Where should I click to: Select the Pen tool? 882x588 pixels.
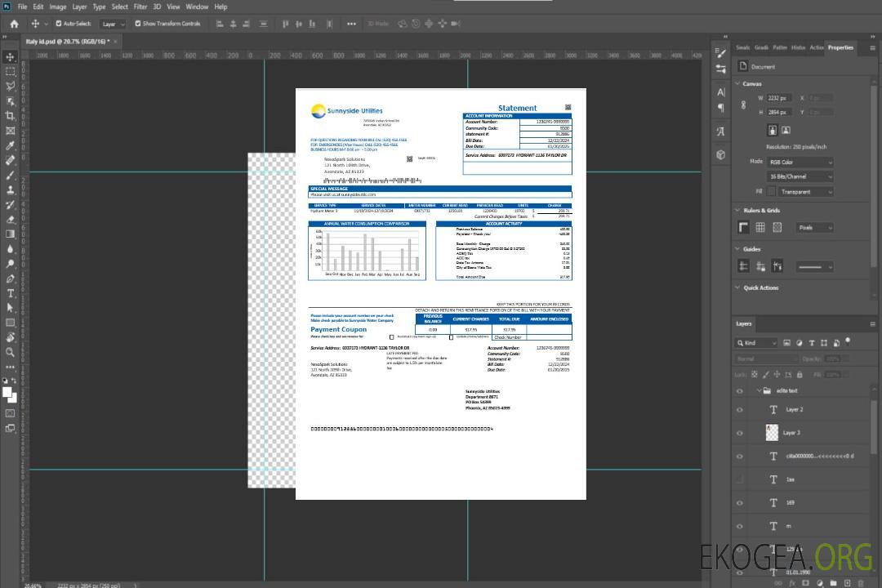[10, 278]
